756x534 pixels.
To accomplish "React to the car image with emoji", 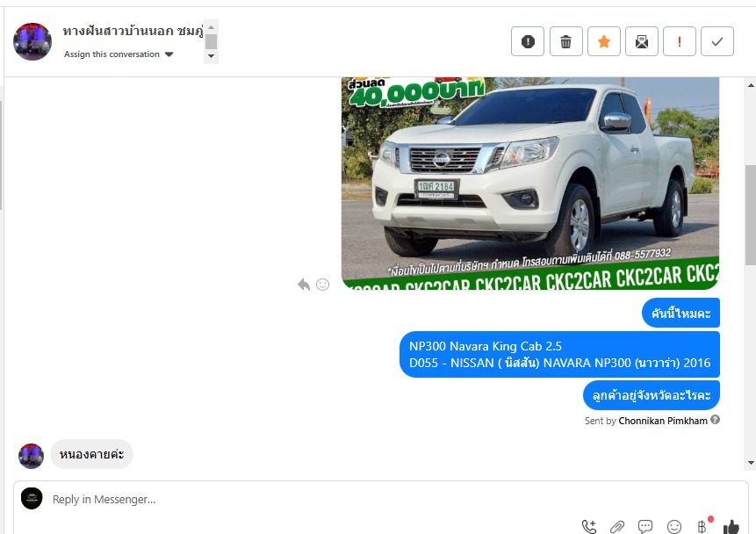I will pyautogui.click(x=322, y=285).
